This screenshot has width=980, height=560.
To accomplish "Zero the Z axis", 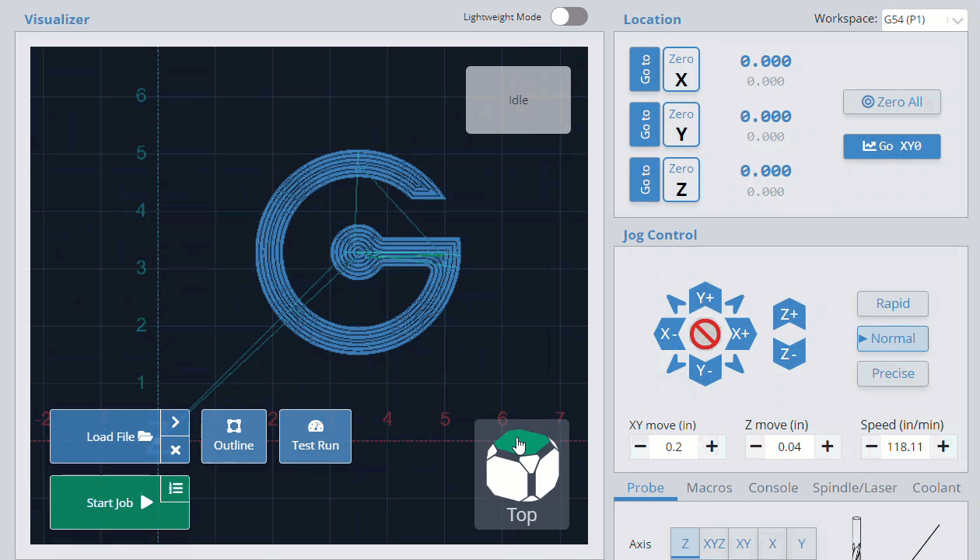I will pos(681,180).
